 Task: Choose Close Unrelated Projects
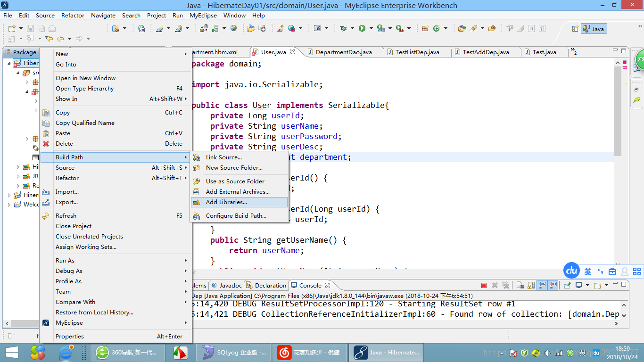(x=116, y=237)
